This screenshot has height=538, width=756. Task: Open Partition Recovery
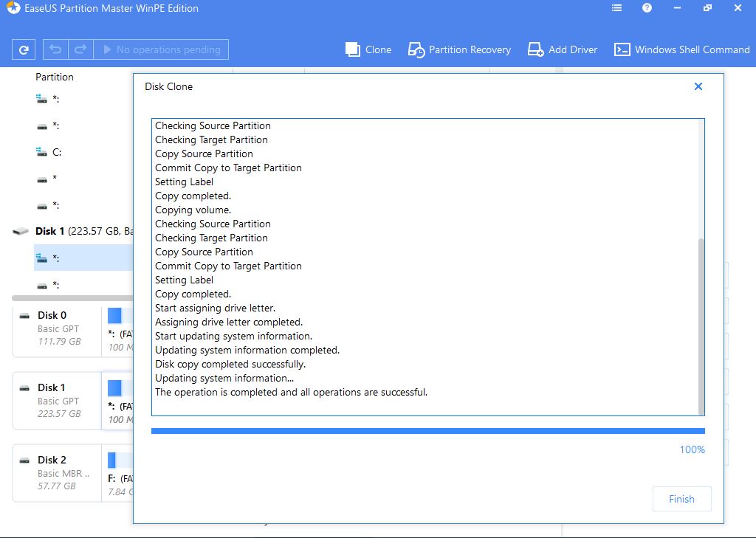[x=459, y=49]
